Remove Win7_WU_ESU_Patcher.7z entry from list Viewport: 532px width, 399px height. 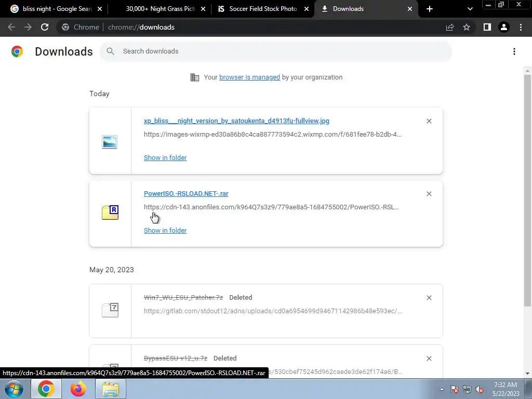[429, 298]
